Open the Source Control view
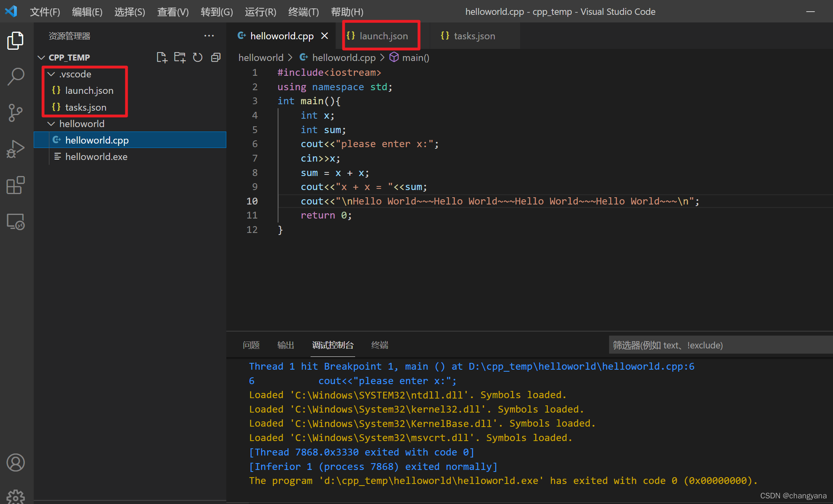This screenshot has height=504, width=833. pos(16,113)
